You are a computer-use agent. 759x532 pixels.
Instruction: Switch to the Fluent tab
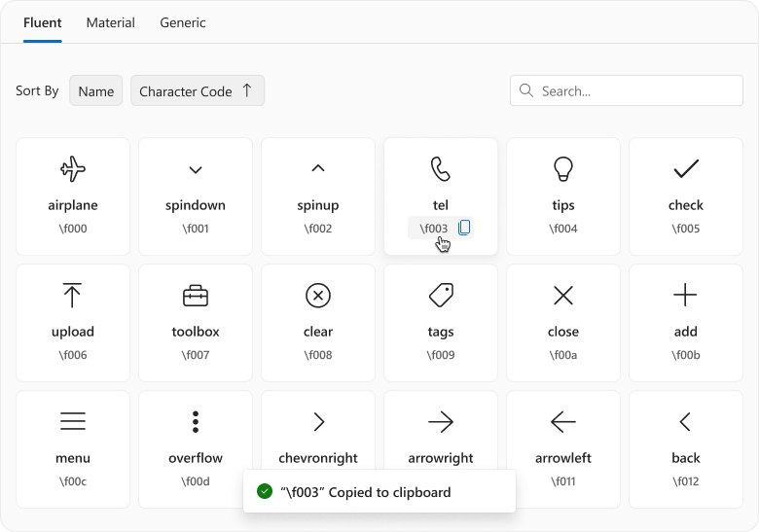point(43,22)
